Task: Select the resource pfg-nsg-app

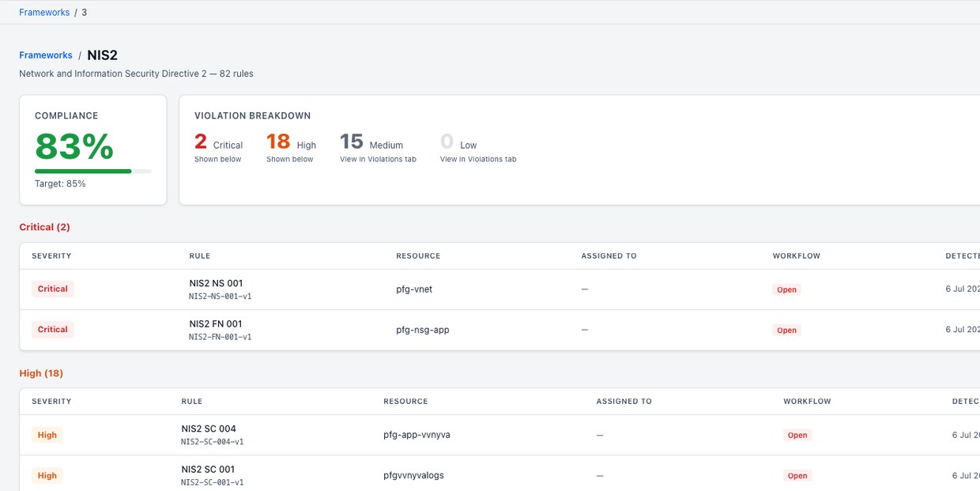Action: (x=423, y=330)
